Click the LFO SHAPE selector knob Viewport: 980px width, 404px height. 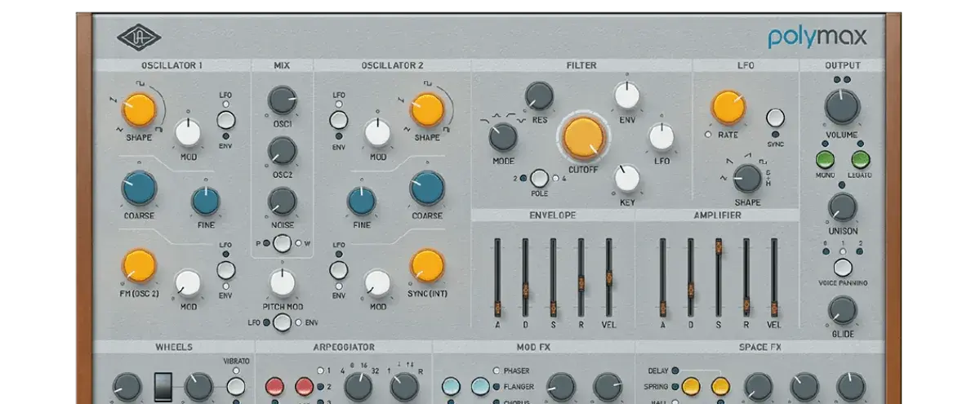tap(746, 177)
